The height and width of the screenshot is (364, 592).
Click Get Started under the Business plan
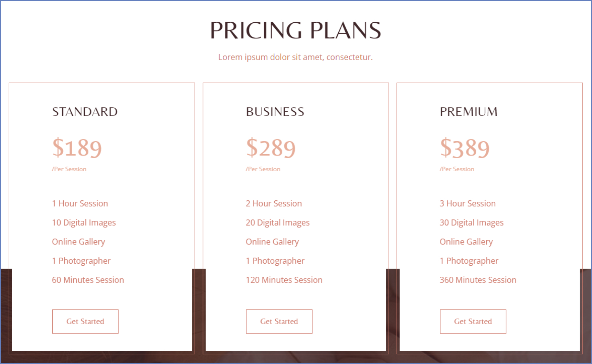pos(279,321)
